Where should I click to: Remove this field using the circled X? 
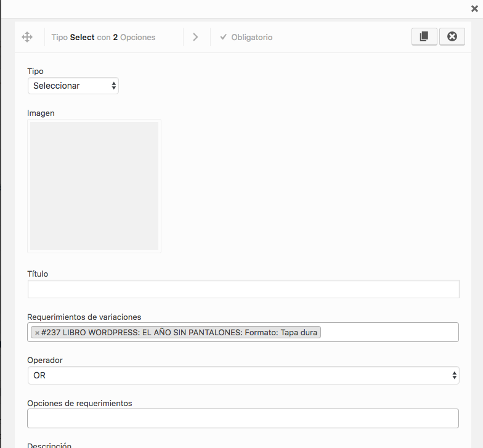coord(452,37)
